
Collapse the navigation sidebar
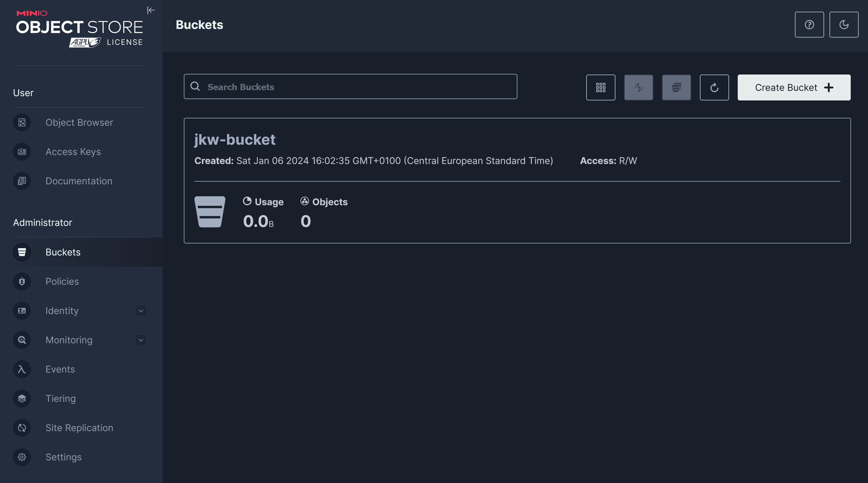[151, 10]
